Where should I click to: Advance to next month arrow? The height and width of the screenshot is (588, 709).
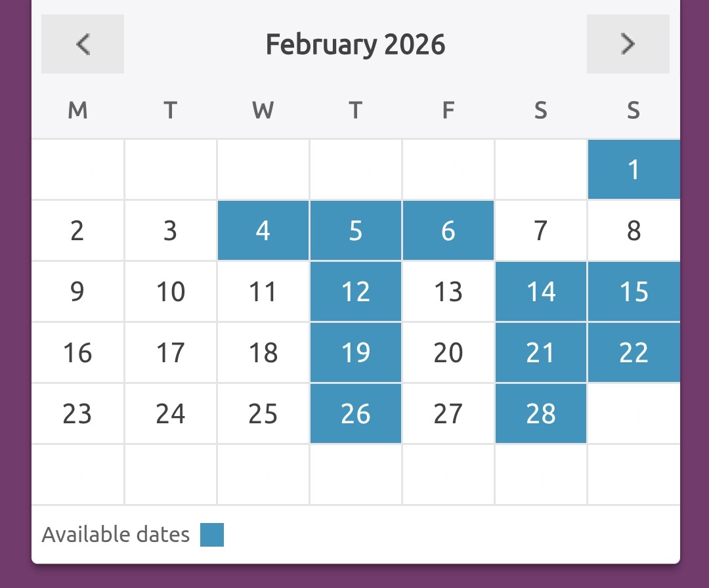point(628,44)
